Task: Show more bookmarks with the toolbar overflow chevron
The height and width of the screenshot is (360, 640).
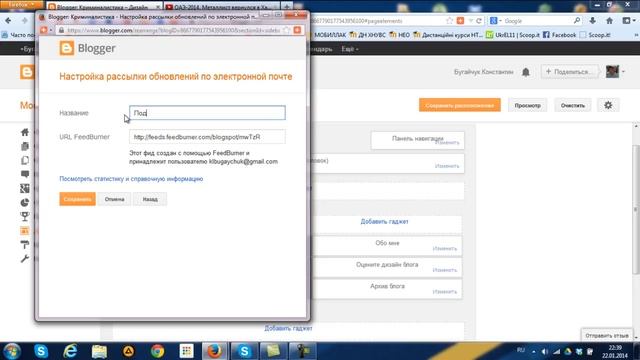Action: click(636, 35)
